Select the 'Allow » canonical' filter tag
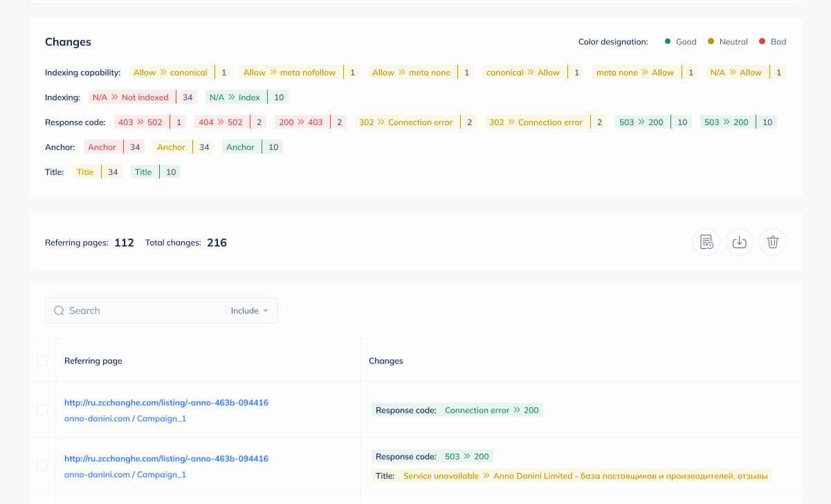Screen dimensions: 831x504 [x=170, y=73]
